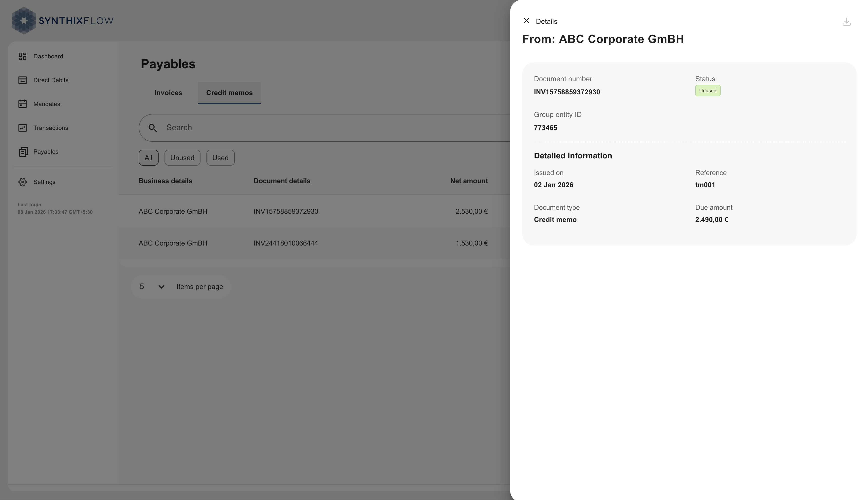Click issued date 02 Jan 2026
This screenshot has height=500, width=868.
pos(554,185)
